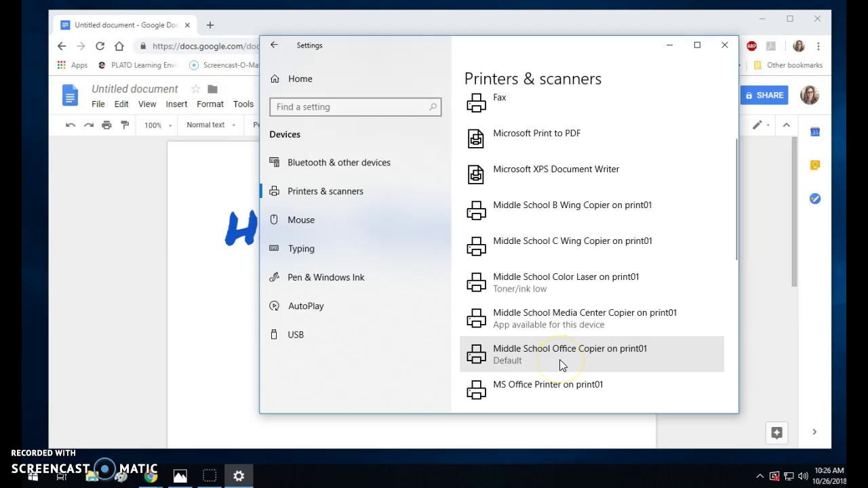The height and width of the screenshot is (488, 868).
Task: Collapse Docs menus with up chevron
Action: (x=787, y=125)
